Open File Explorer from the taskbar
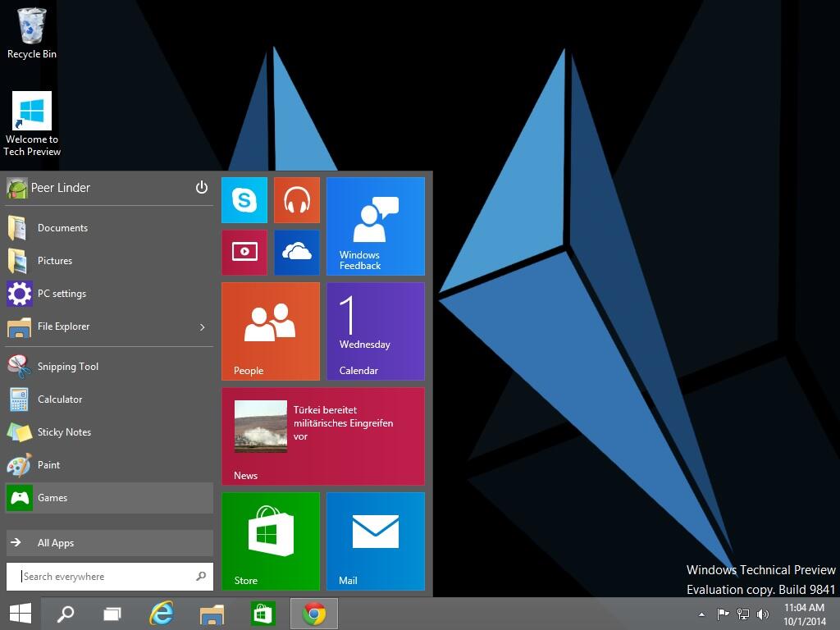Viewport: 840px width, 630px height. pos(212,614)
